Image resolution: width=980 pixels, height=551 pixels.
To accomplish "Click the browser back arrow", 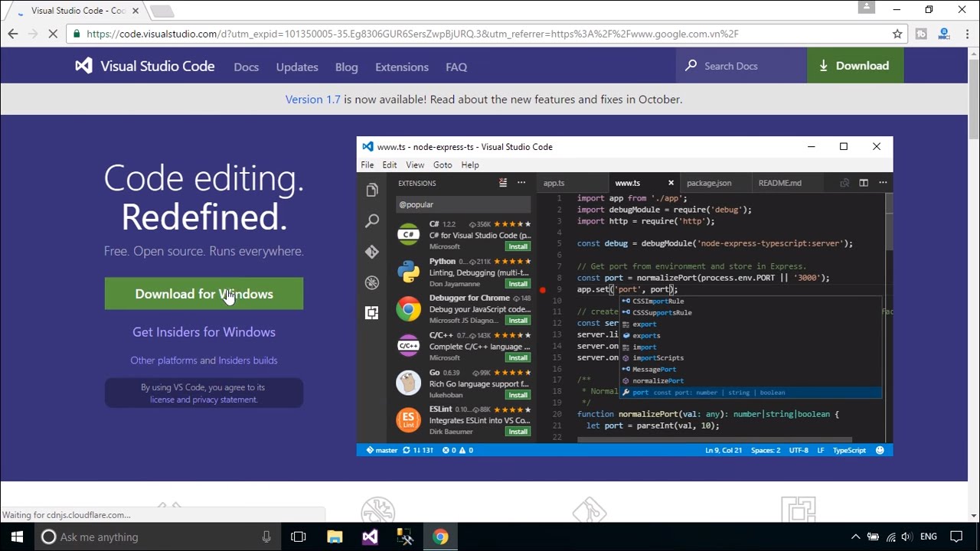I will [x=12, y=34].
